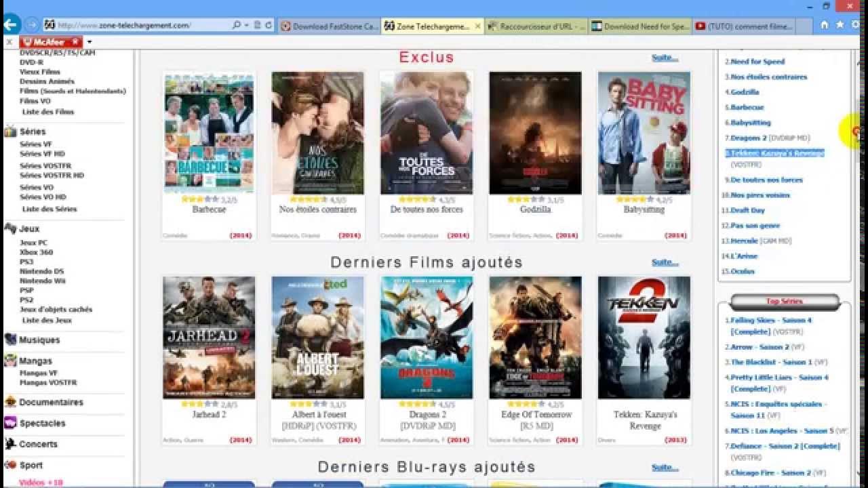Open Chicago Fire - Saison 2 link
Screen dimensions: 868x488
[770, 473]
